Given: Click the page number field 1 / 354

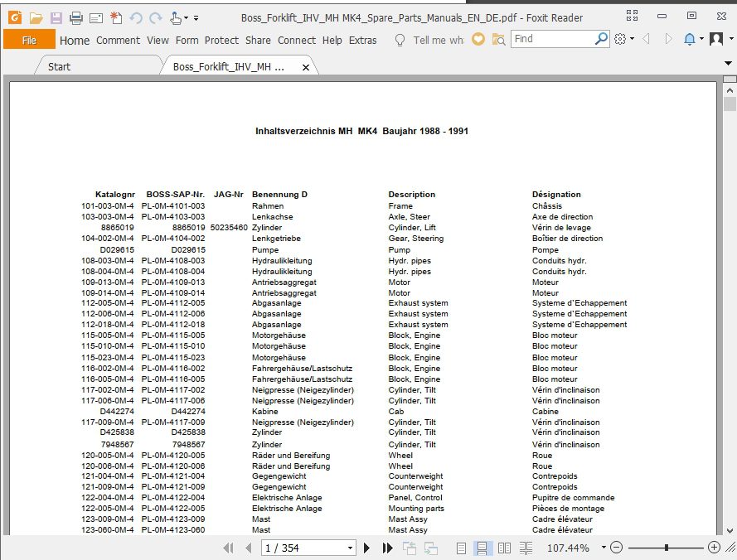Looking at the screenshot, I should coord(303,548).
